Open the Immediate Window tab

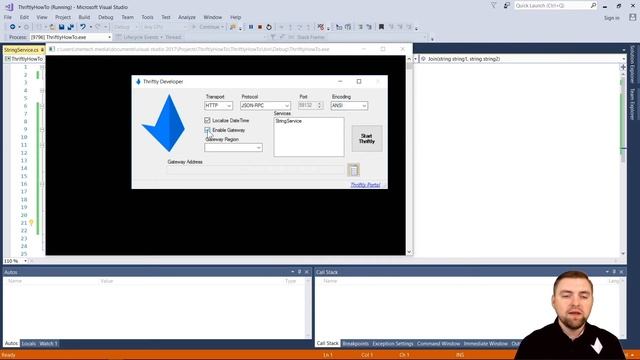[x=486, y=344]
